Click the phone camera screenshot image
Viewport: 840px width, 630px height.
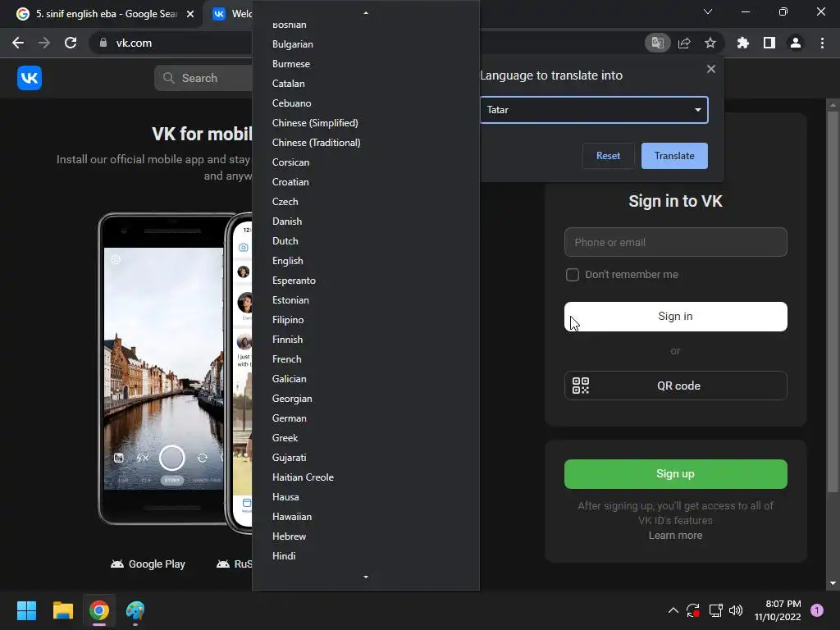tap(164, 368)
